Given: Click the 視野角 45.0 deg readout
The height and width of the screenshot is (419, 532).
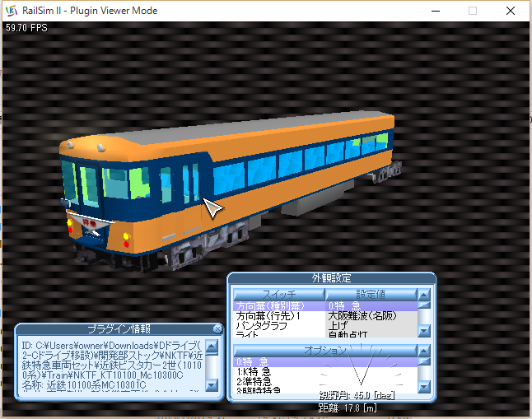Looking at the screenshot, I should tap(357, 396).
